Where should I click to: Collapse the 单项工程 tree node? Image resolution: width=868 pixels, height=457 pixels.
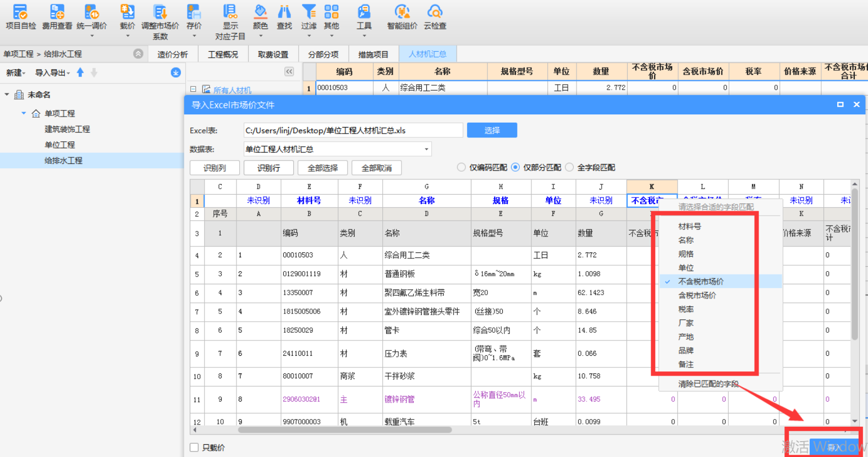(24, 113)
